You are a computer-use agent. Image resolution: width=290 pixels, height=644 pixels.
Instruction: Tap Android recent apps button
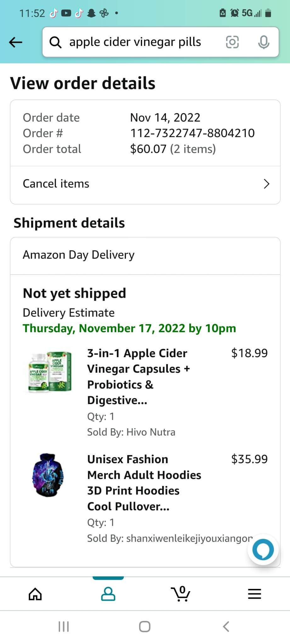click(x=64, y=626)
